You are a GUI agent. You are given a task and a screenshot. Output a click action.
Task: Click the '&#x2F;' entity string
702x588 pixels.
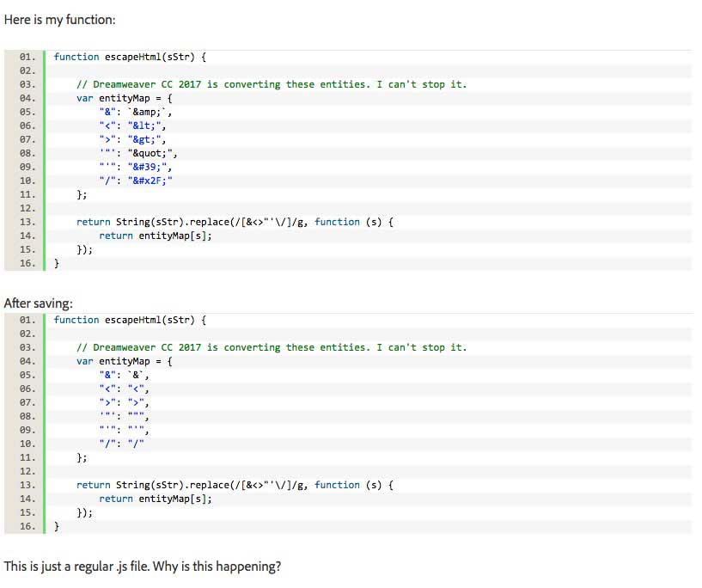150,181
